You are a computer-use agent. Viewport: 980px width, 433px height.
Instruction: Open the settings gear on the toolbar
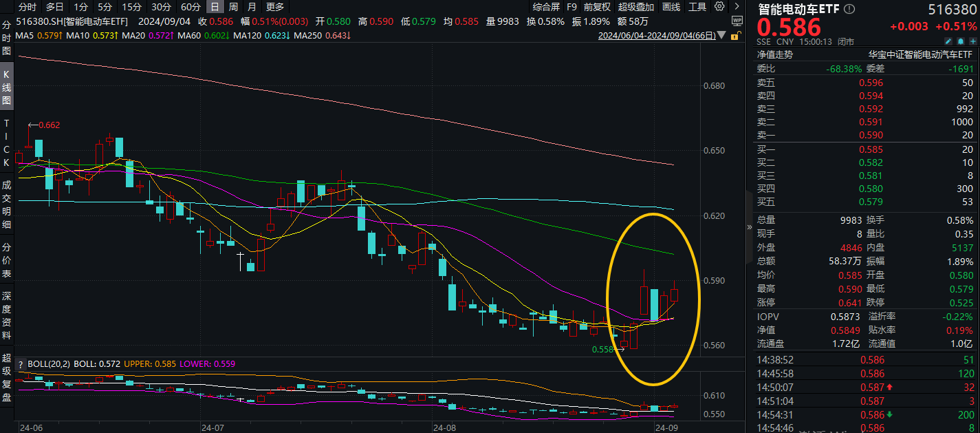click(718, 6)
